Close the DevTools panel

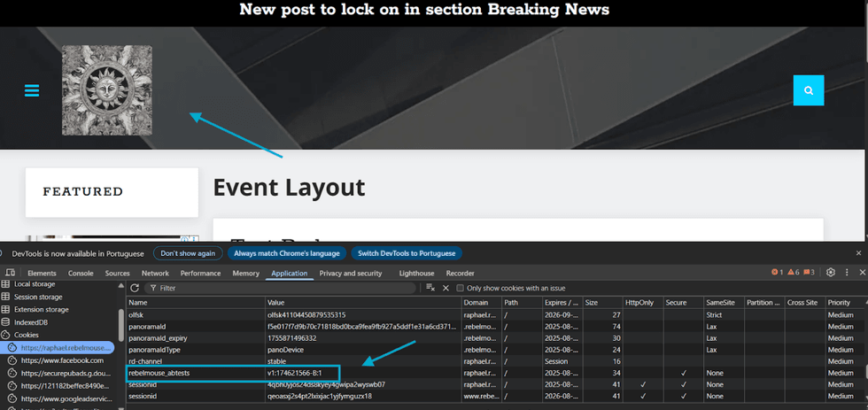(x=863, y=272)
